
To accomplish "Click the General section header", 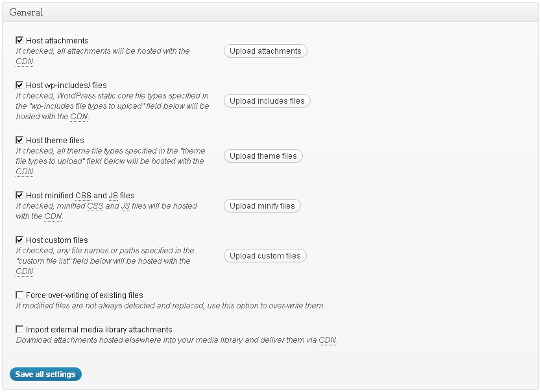I will [26, 12].
